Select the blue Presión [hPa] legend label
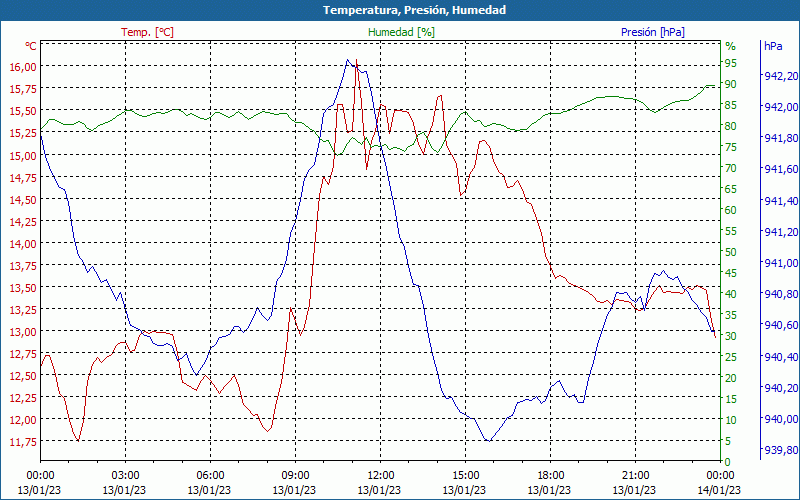 pos(653,32)
